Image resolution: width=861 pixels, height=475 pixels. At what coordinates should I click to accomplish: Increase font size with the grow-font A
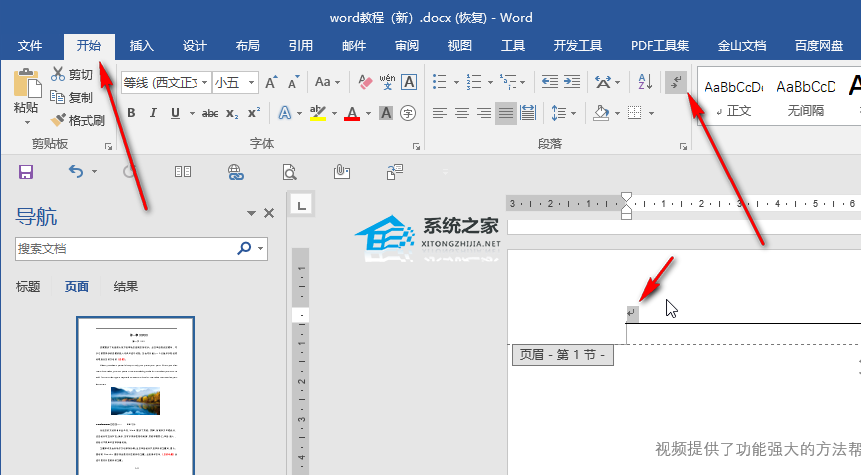pos(271,82)
